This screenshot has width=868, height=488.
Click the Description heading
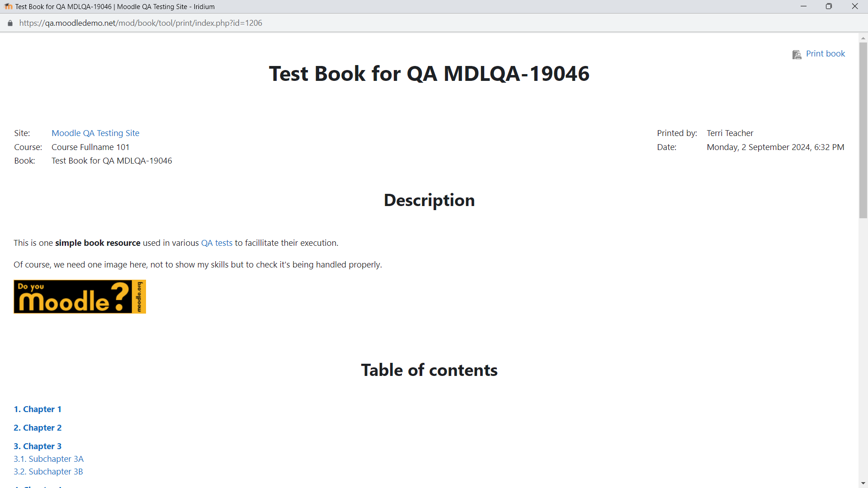click(x=429, y=200)
